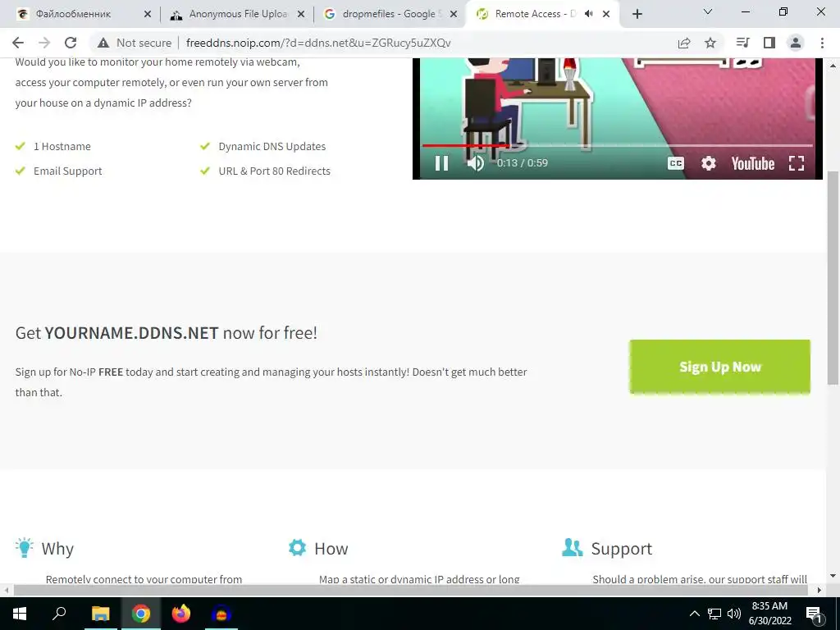
Task: Click the scroll right arrow
Action: (x=819, y=590)
